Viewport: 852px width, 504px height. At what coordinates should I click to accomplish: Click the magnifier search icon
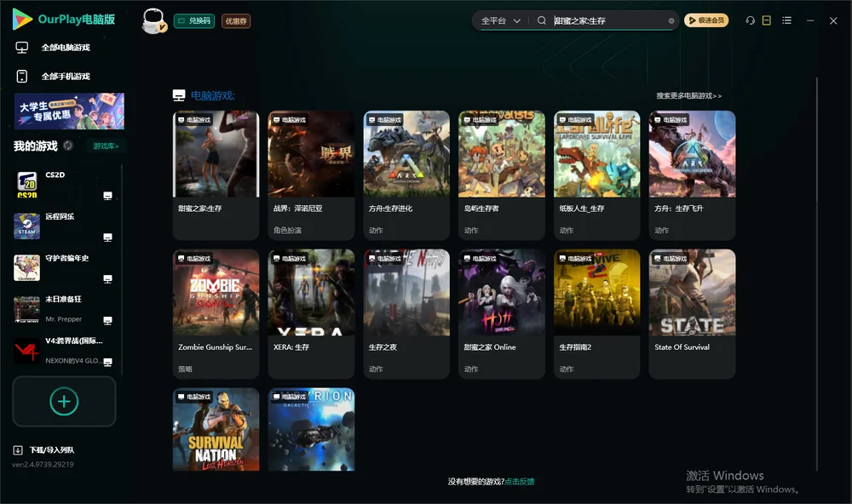[542, 20]
